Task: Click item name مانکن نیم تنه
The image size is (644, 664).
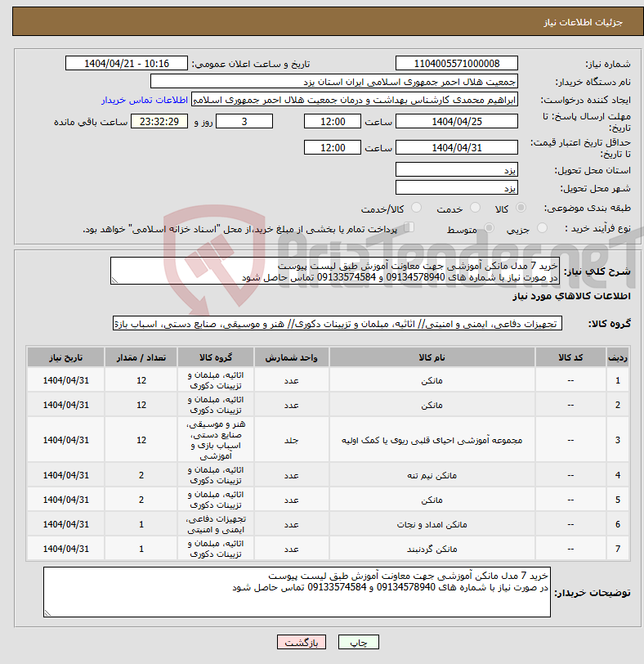Action: tap(432, 476)
